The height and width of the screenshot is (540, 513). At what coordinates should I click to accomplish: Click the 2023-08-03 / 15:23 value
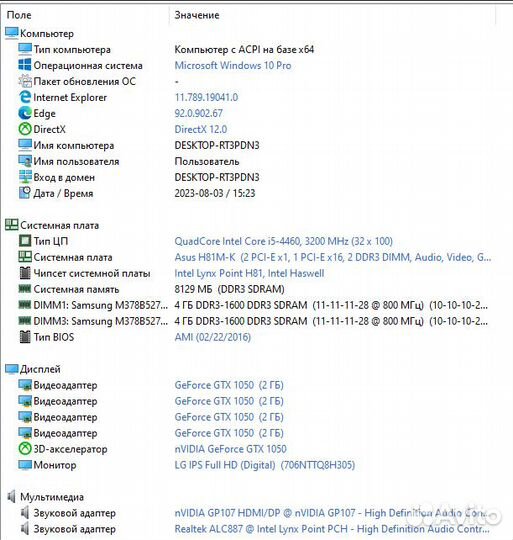215,193
